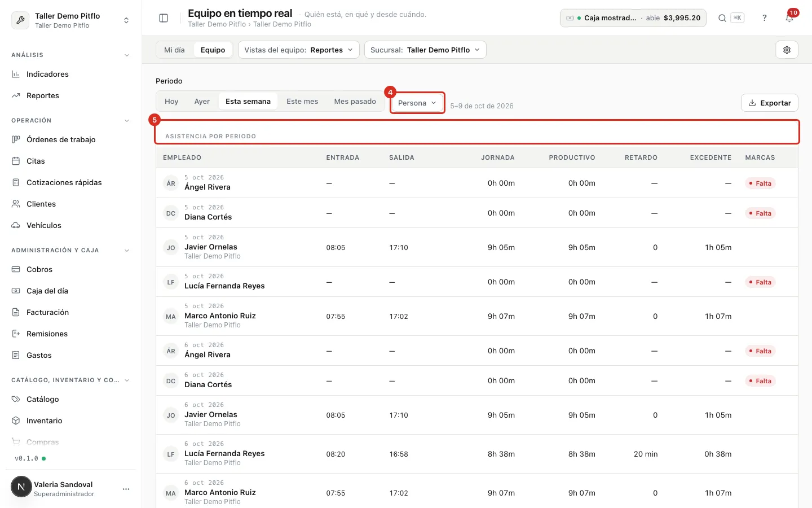Click Javier Ornelas row for 5 oct
This screenshot has height=508, width=812.
477,247
